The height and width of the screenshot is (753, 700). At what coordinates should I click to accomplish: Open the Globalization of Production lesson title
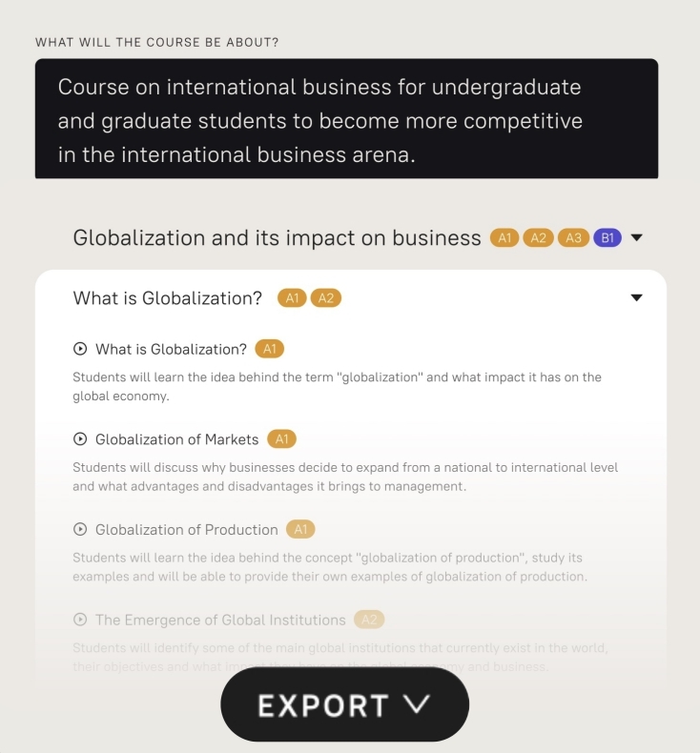(186, 530)
